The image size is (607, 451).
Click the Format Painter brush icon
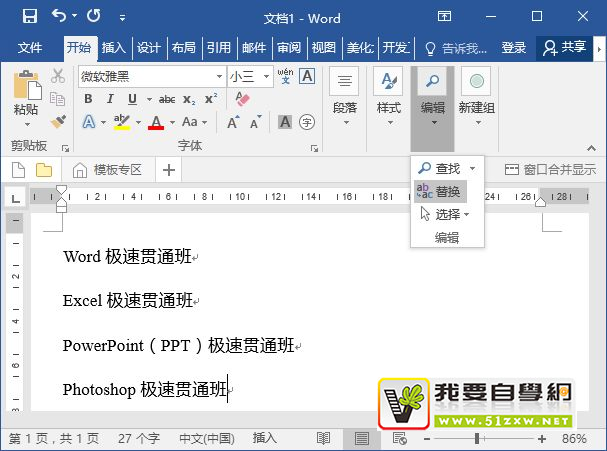(x=58, y=122)
